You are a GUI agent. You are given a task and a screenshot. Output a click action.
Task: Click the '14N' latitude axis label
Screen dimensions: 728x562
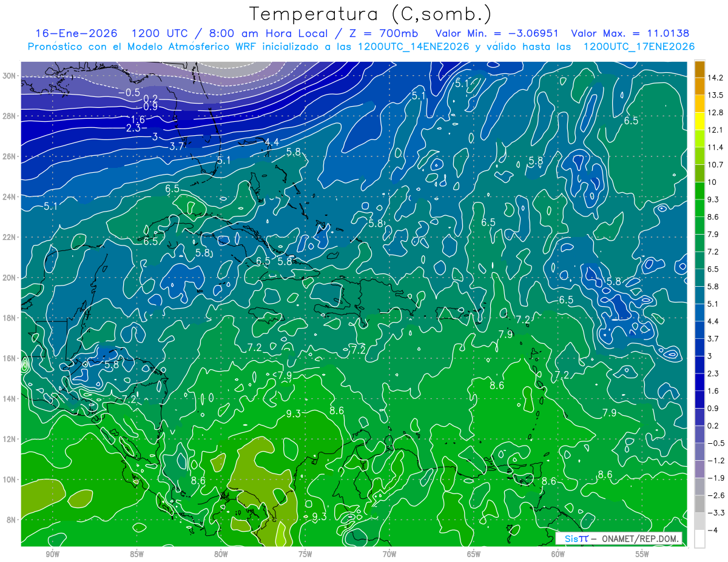(x=8, y=399)
